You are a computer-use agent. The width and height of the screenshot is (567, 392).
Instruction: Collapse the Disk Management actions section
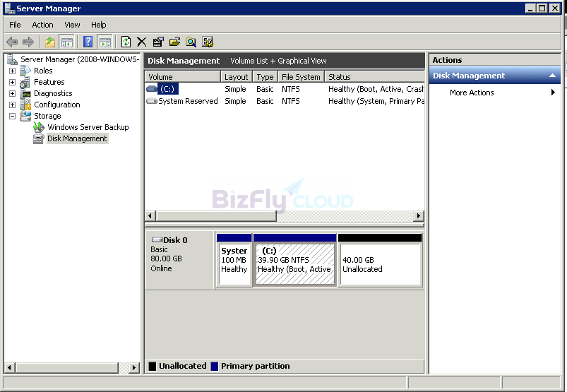[552, 76]
